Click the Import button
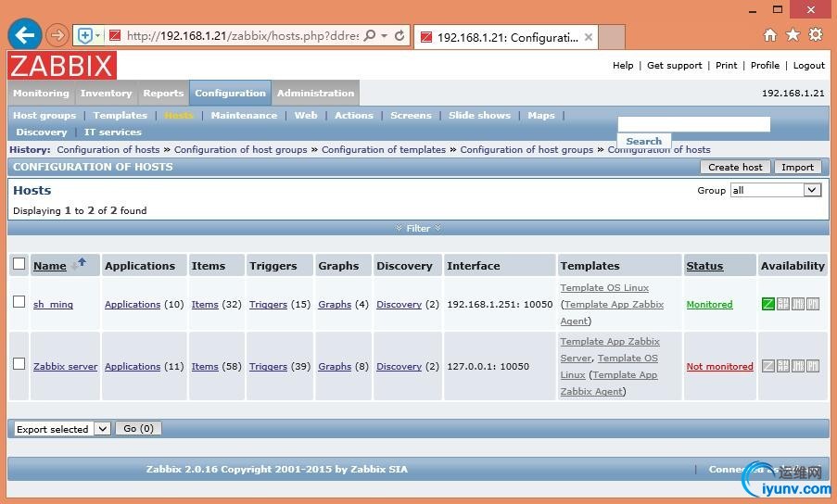The image size is (837, 504). [797, 167]
